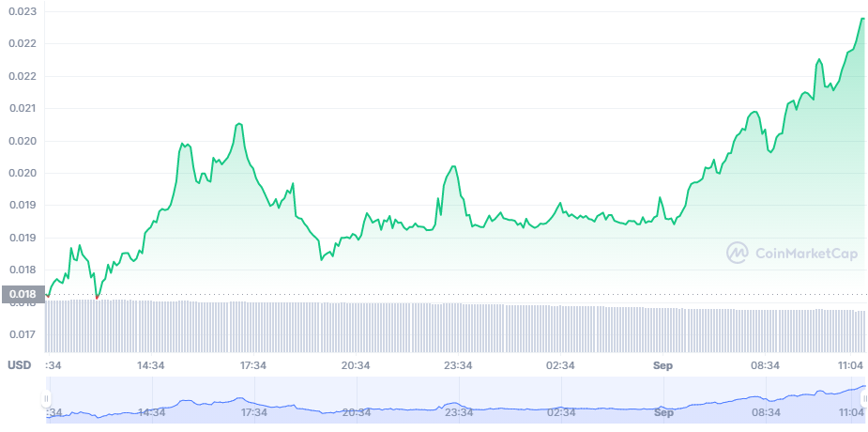Grab the right handle of the range navigator

[864, 398]
